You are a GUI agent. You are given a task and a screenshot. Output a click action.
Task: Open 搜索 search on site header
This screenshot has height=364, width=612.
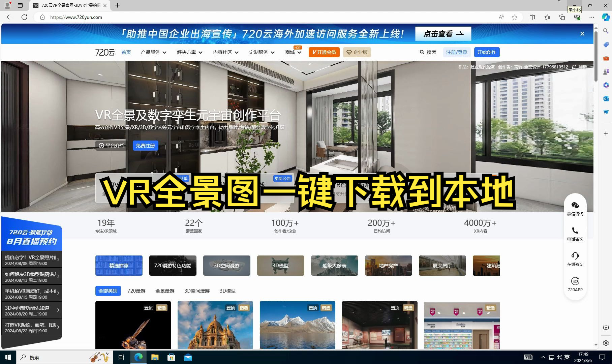click(428, 52)
